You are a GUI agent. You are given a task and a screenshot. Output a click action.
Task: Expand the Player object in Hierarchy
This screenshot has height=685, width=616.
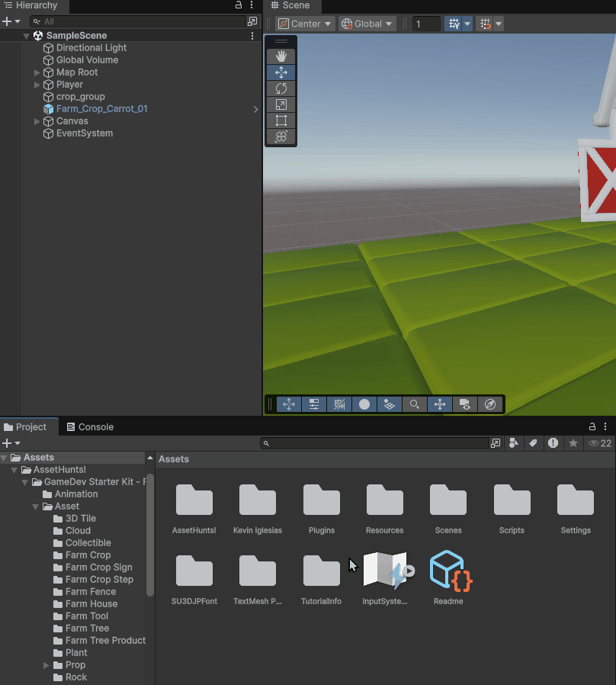[x=37, y=85]
